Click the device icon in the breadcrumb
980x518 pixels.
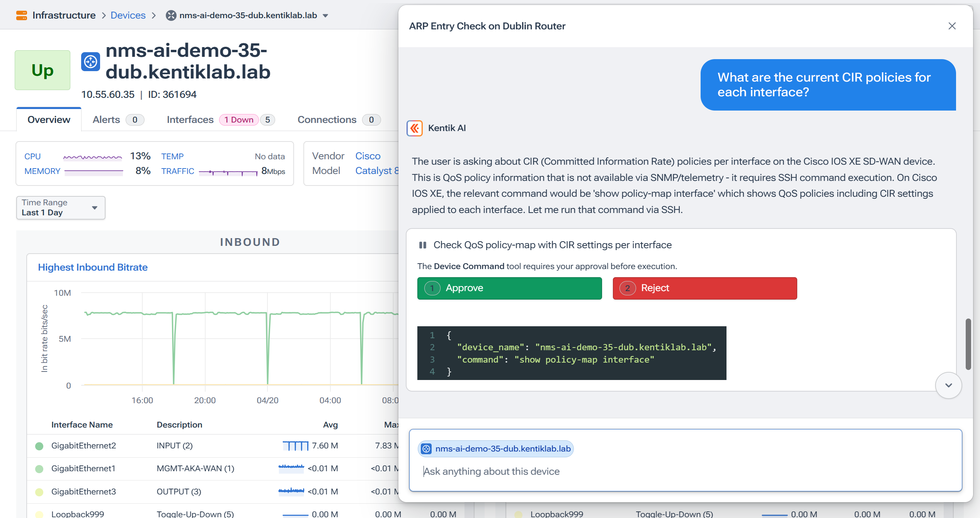(170, 15)
